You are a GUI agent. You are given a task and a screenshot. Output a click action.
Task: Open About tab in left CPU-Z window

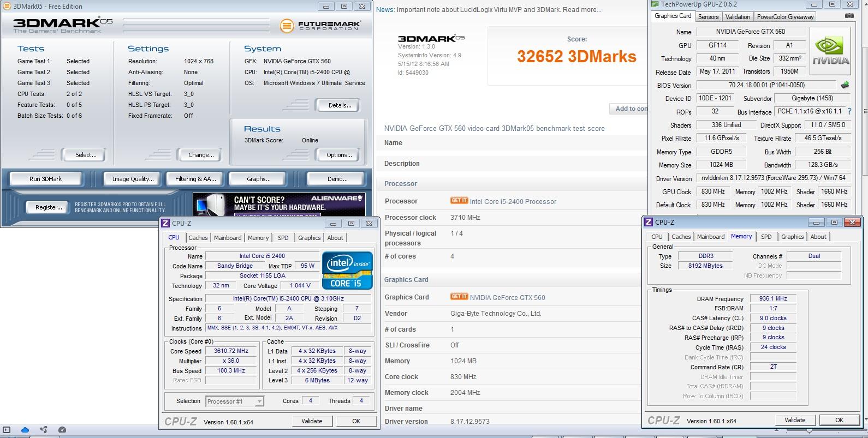pos(335,238)
